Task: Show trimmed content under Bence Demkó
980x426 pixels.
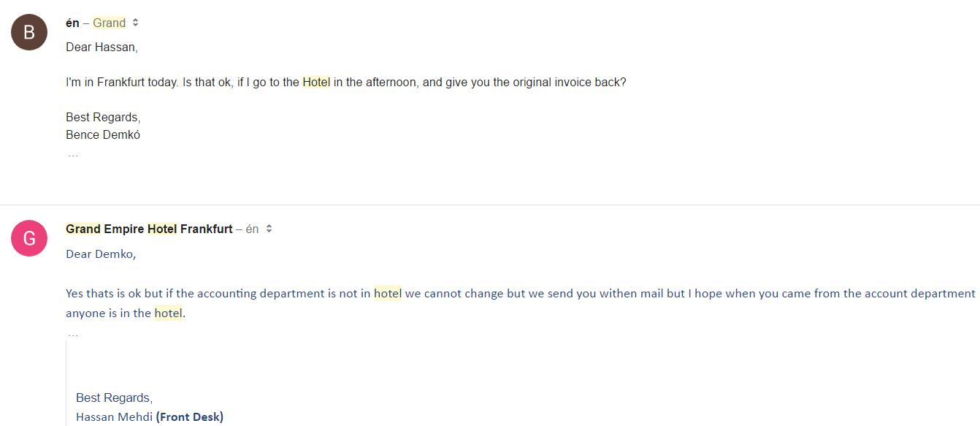Action: [x=72, y=155]
